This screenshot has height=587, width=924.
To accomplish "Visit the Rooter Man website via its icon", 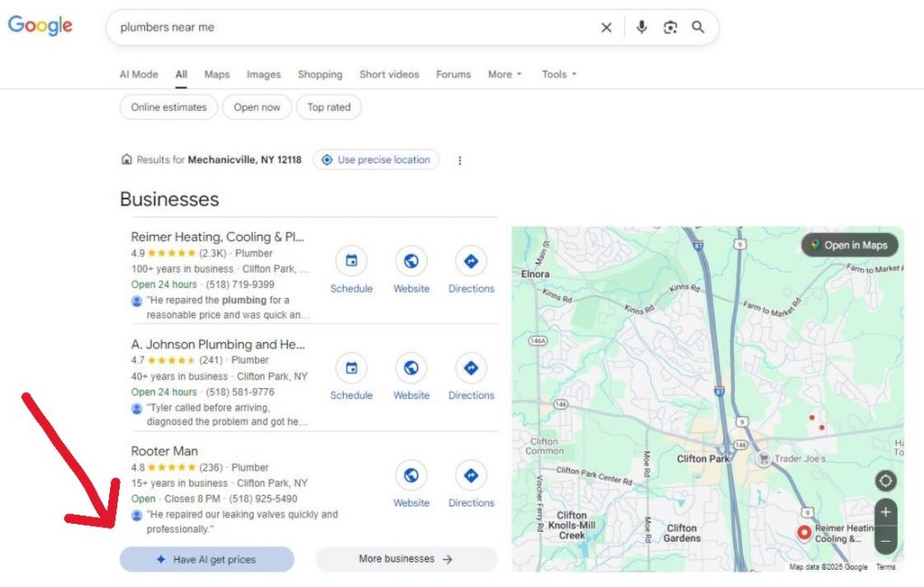I will [411, 476].
